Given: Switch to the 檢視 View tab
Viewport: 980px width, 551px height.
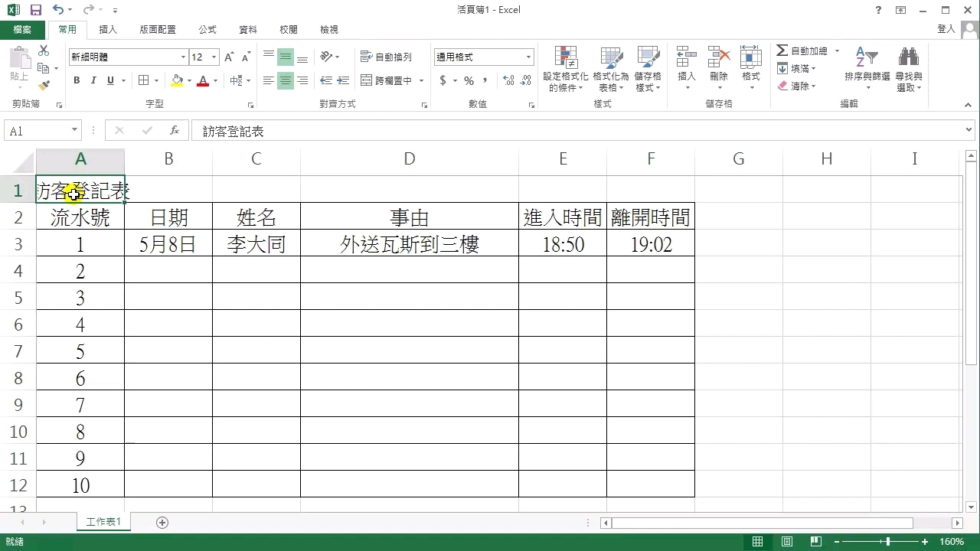Looking at the screenshot, I should click(329, 29).
